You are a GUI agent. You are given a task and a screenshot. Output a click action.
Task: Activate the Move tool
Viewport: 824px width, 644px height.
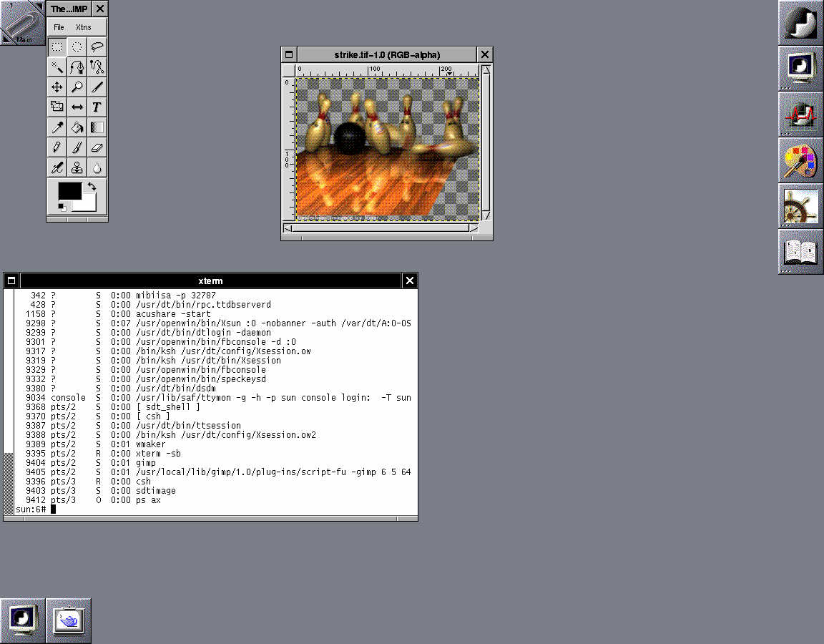point(57,87)
